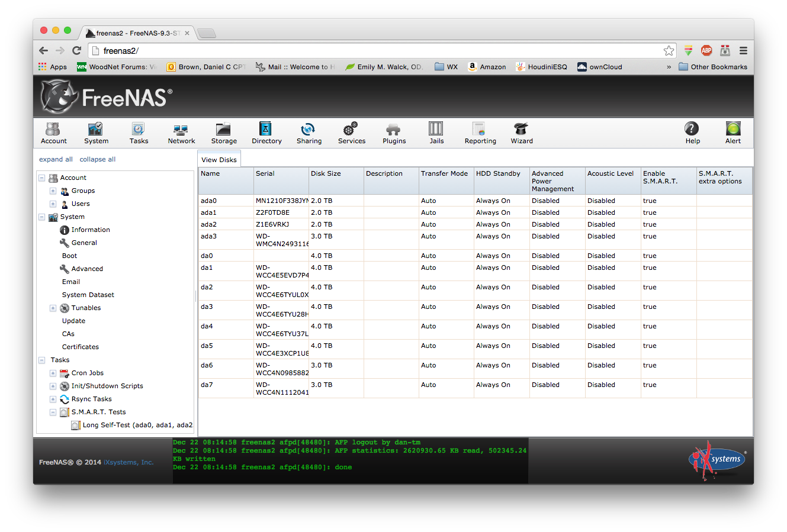
Task: Open the Reporting toolbar icon
Action: click(480, 133)
